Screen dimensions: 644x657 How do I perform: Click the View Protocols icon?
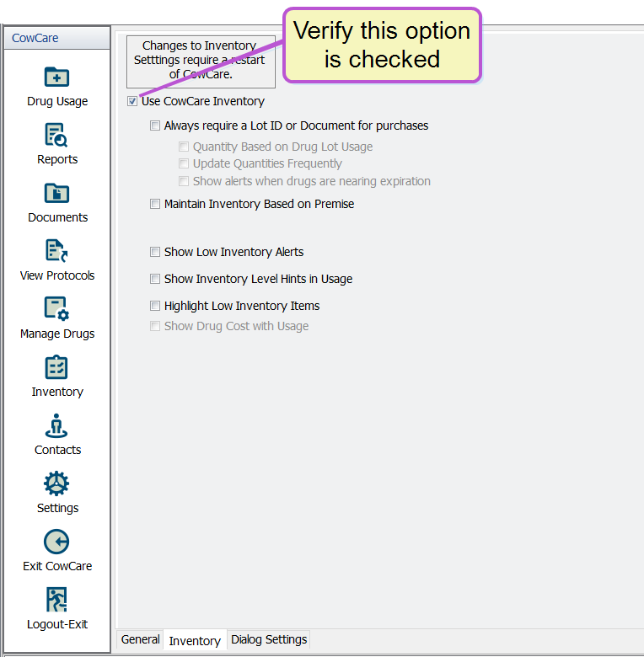click(x=56, y=250)
